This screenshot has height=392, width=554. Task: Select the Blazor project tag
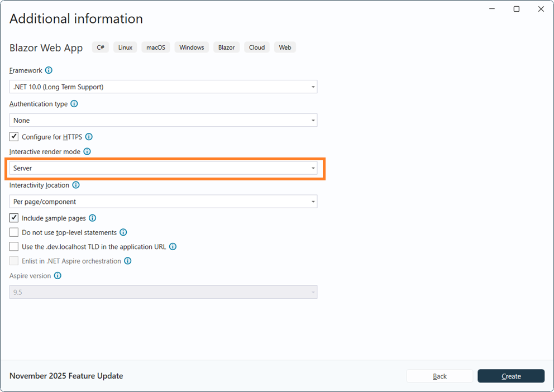pos(226,47)
